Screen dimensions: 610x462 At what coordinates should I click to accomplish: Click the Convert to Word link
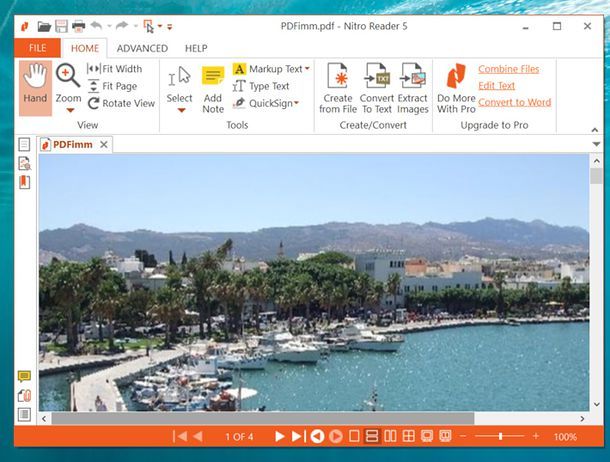pyautogui.click(x=514, y=102)
